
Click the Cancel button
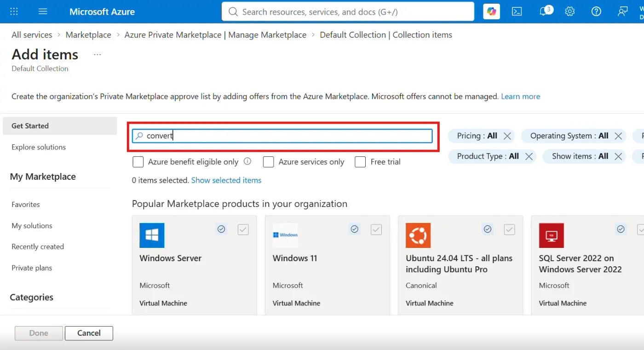tap(89, 333)
